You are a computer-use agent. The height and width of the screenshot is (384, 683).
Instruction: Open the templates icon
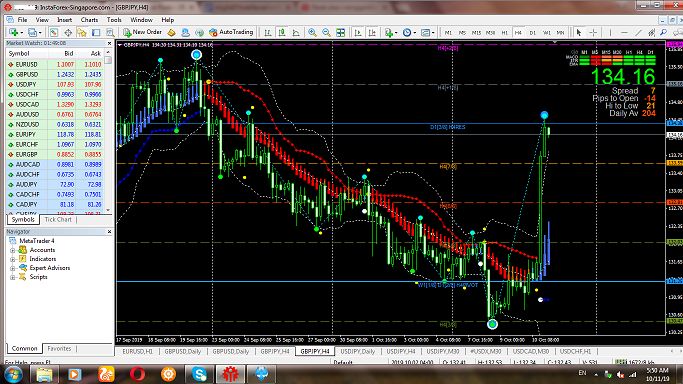pyautogui.click(x=425, y=32)
